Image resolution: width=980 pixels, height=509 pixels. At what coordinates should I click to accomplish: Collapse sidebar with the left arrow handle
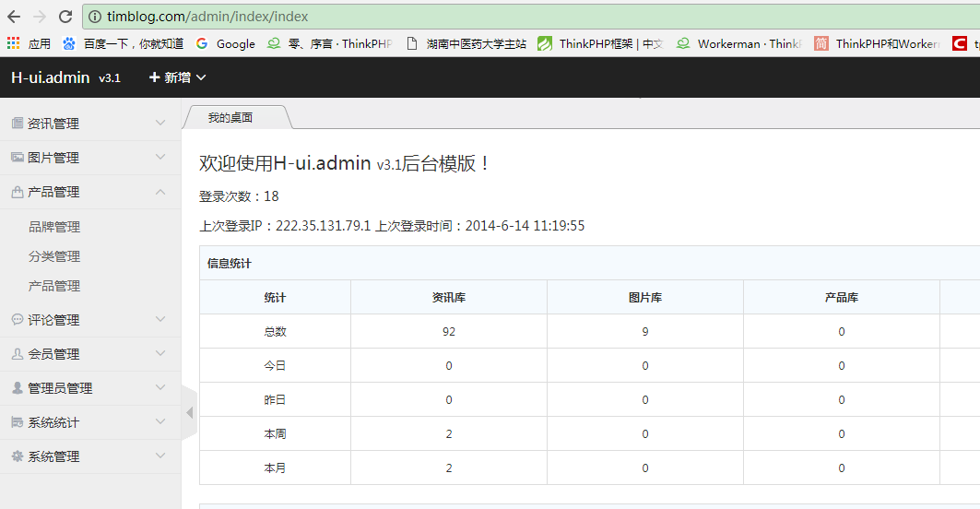[189, 412]
